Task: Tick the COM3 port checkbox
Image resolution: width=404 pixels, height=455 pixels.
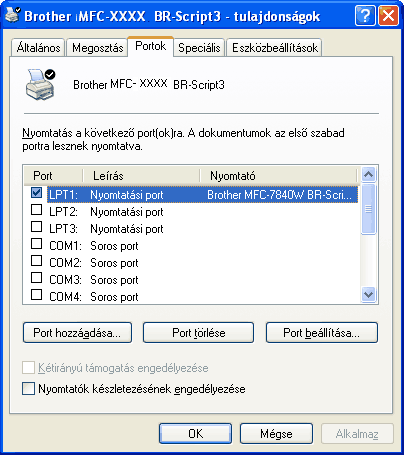Action: [x=36, y=278]
